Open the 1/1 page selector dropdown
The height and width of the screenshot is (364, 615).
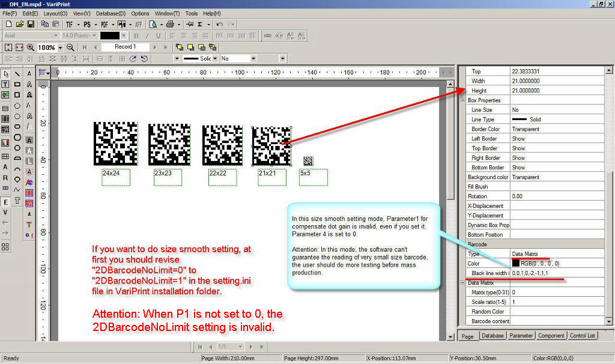(240, 347)
